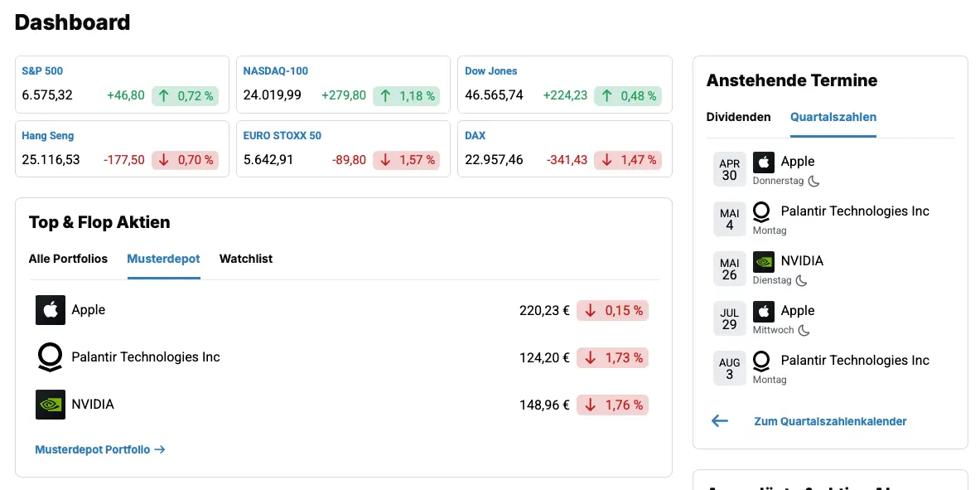Viewport: 980px width, 490px height.
Task: Open the Alle Portfolios tab
Action: point(68,259)
